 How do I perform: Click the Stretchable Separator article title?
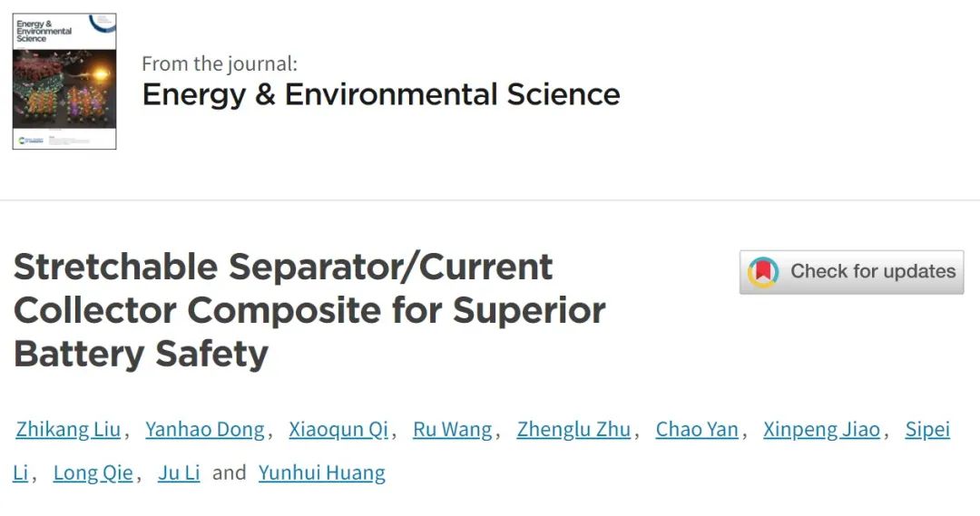pyautogui.click(x=309, y=310)
